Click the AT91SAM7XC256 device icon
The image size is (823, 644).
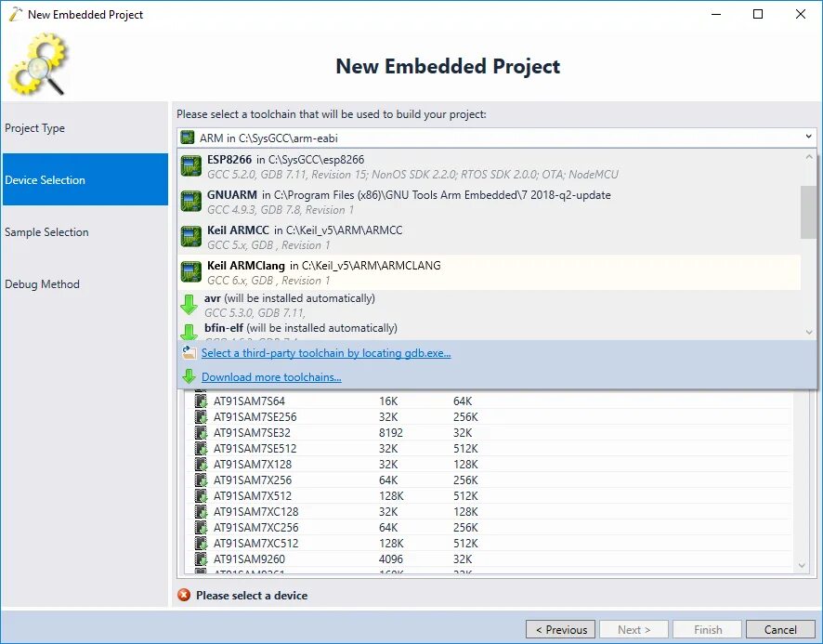click(201, 527)
